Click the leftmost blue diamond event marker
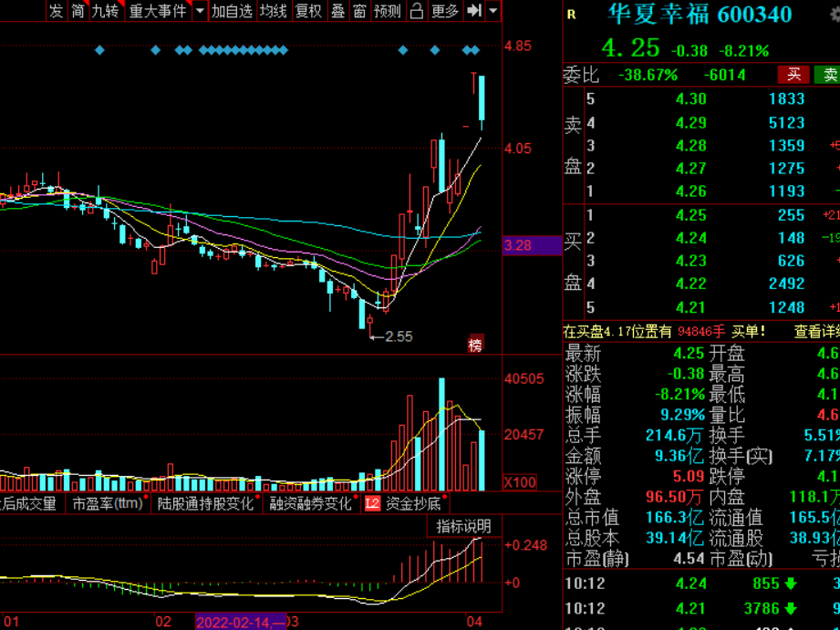Viewport: 840px width, 630px height. pos(99,50)
